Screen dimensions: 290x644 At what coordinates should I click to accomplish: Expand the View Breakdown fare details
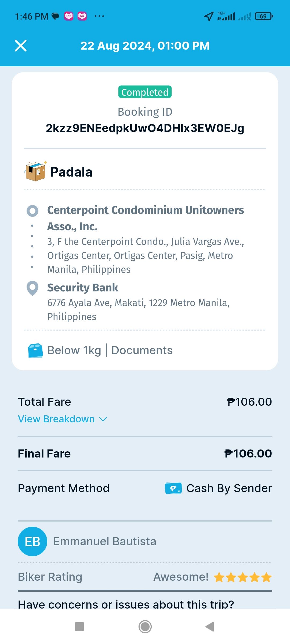coord(56,419)
